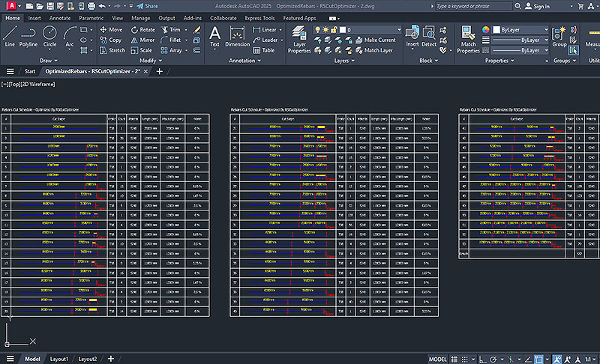The height and width of the screenshot is (364, 600).
Task: Select the Polyline tool
Action: click(x=28, y=37)
